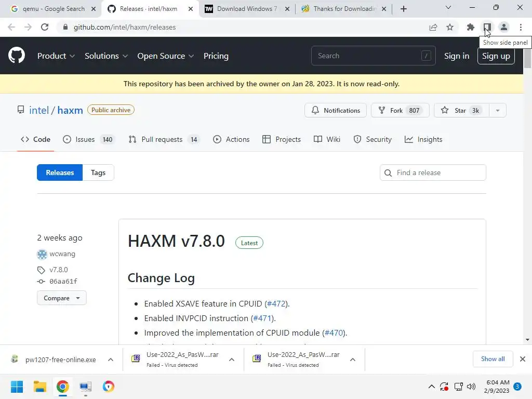Screen dimensions: 532x399
Task: Click the Notifications button
Action: tap(336, 111)
